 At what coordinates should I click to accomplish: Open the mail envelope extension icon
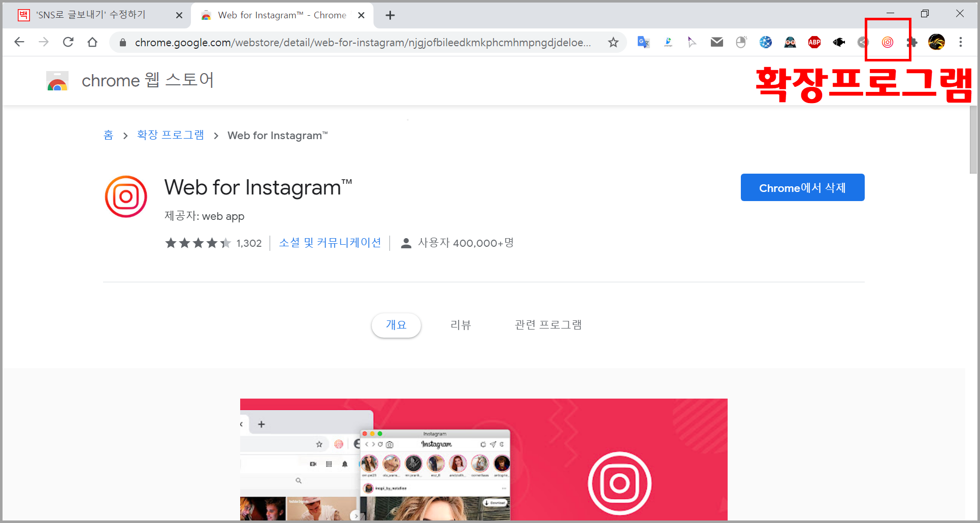click(x=716, y=42)
